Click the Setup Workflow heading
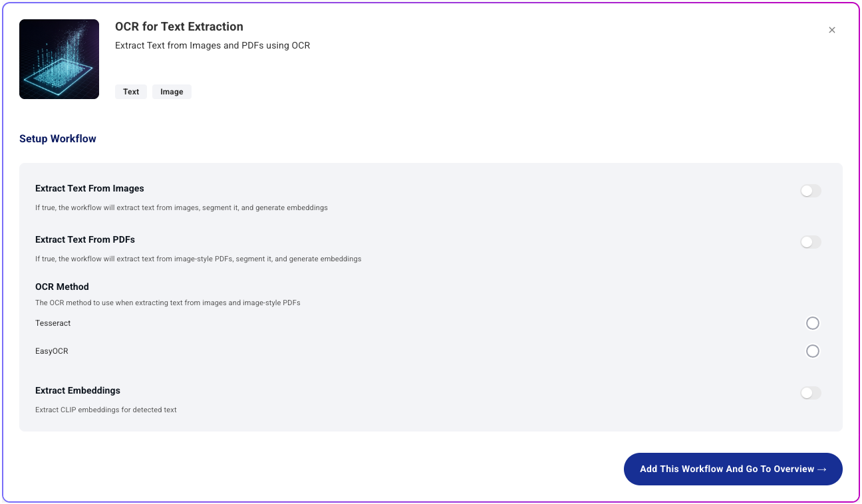Viewport: 862px width, 504px height. 58,139
